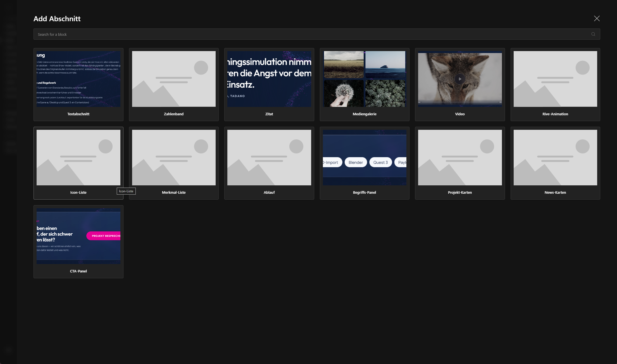
Task: Select the CTA-Panel block preview
Action: [78, 236]
